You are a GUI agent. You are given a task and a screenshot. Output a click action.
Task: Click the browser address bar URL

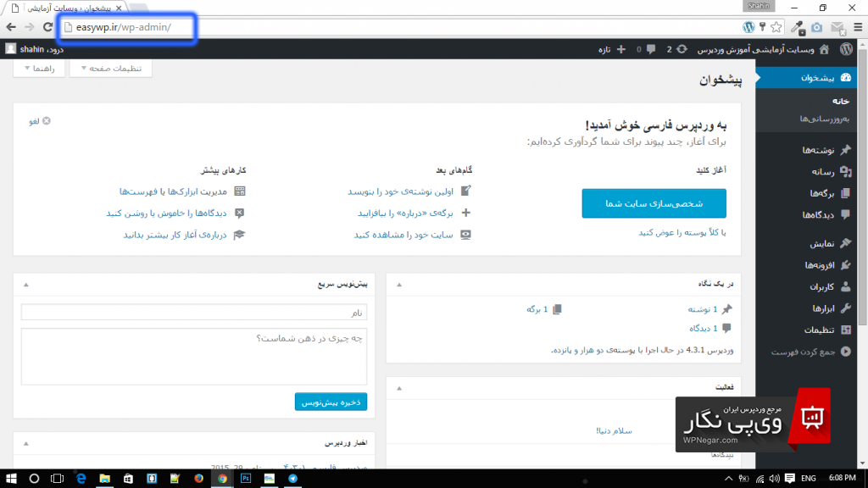124,27
